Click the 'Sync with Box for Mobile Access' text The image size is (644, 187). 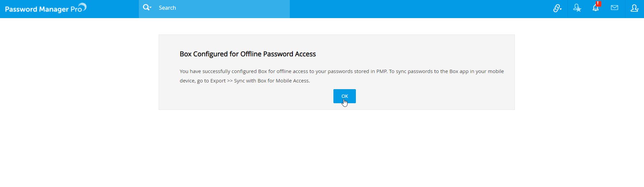click(272, 81)
